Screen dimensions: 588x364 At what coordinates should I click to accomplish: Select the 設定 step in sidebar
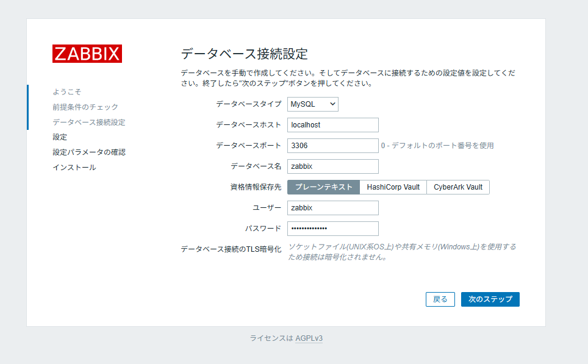click(x=60, y=137)
